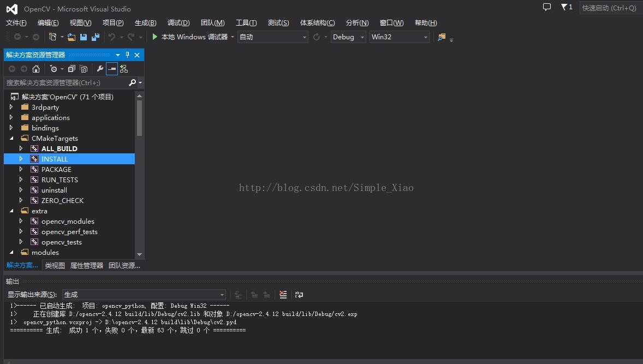643x364 pixels.
Task: Toggle the Preview Selected Items button
Action: [111, 69]
